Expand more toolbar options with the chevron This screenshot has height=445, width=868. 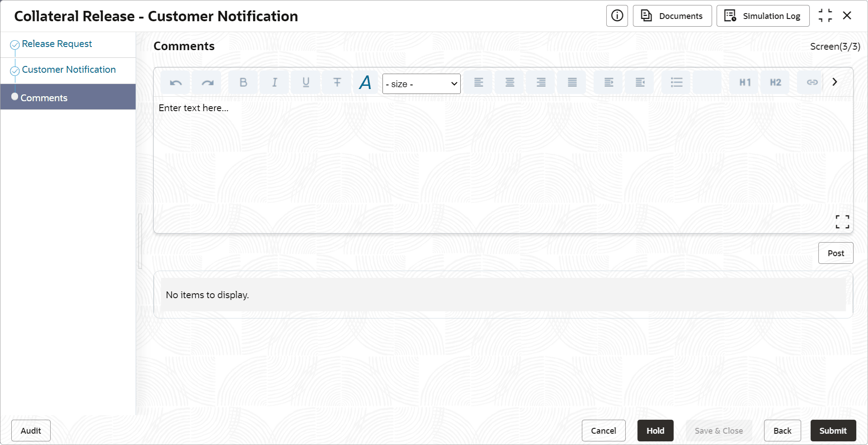(x=835, y=82)
